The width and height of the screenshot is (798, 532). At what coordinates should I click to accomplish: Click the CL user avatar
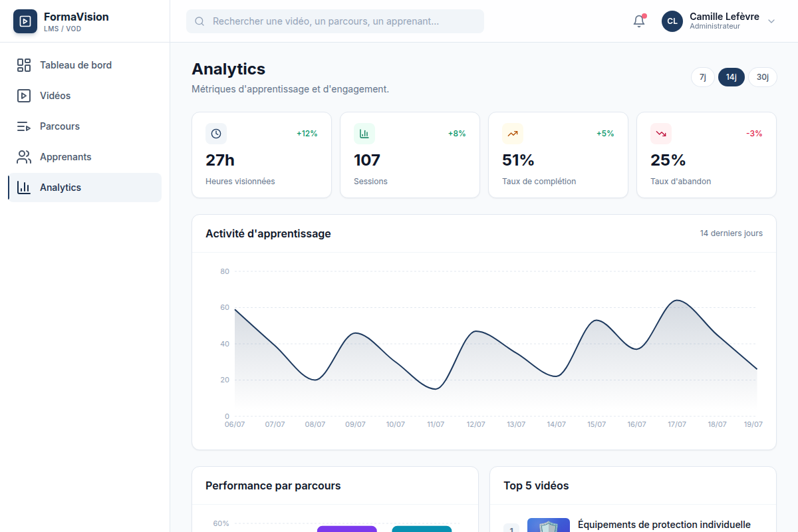[672, 21]
